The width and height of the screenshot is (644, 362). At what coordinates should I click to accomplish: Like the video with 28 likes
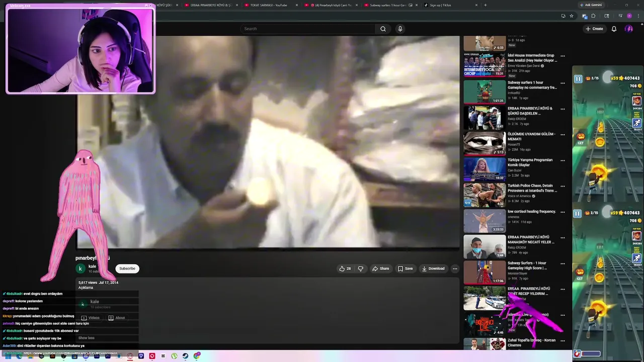345,268
